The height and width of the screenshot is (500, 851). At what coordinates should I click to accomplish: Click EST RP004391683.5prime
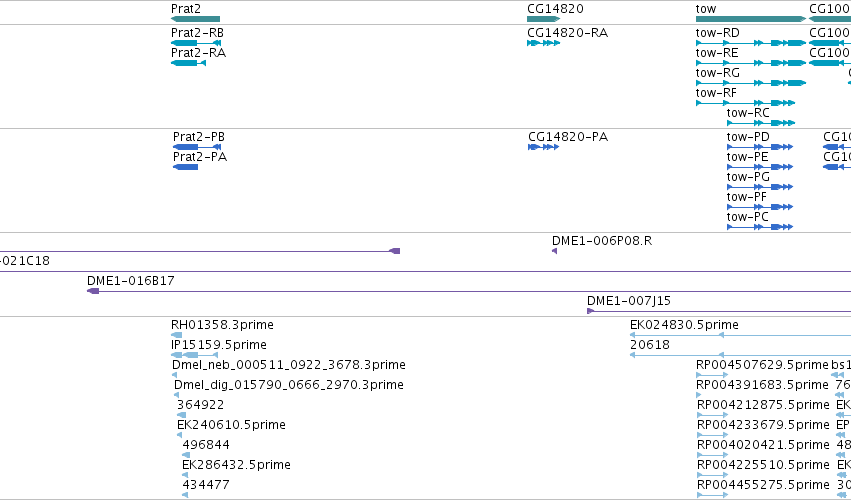point(698,395)
